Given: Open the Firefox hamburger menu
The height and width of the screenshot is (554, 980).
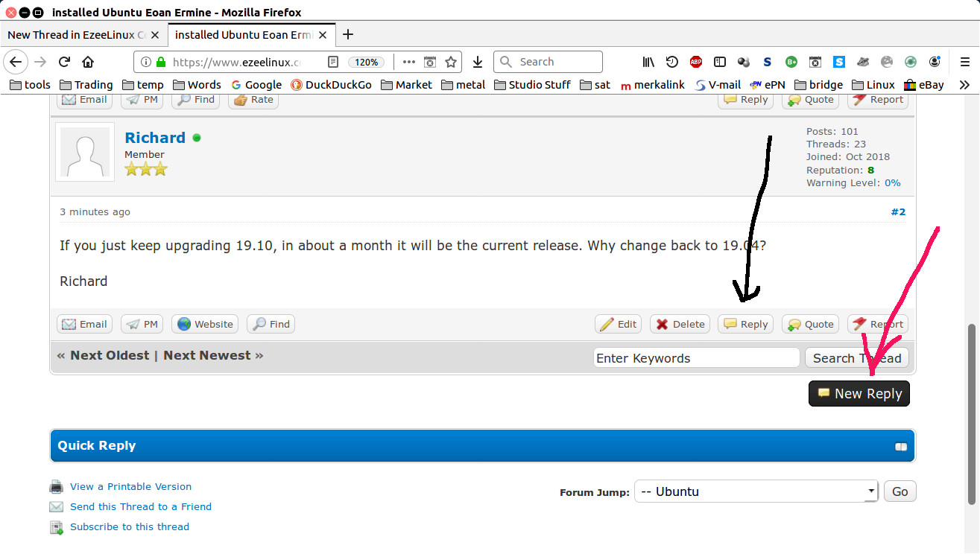Looking at the screenshot, I should point(964,62).
